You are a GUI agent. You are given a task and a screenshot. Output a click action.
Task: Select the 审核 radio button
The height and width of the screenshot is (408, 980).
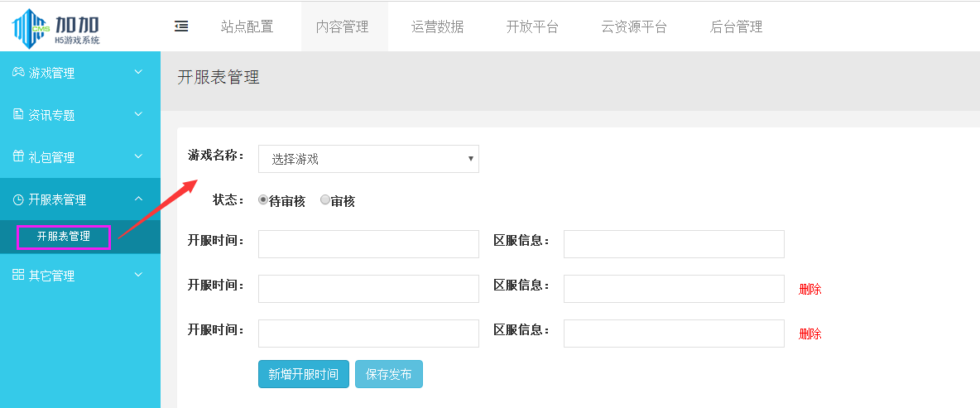pos(325,200)
